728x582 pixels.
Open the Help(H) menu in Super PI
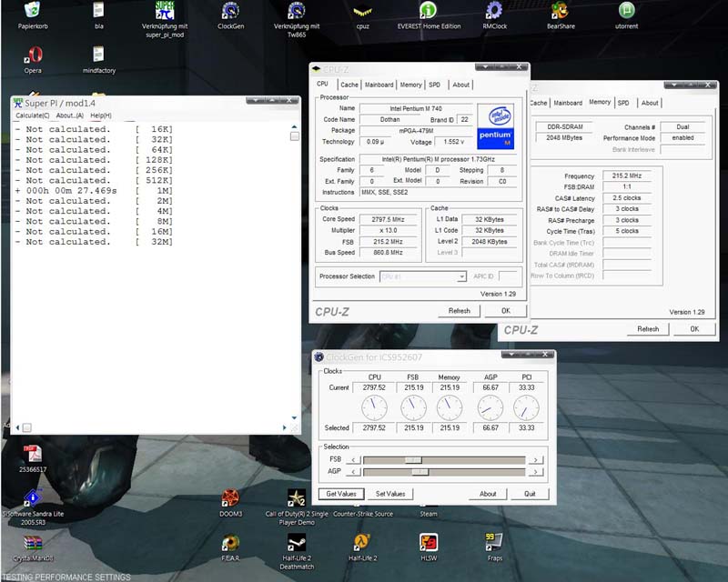coord(101,115)
